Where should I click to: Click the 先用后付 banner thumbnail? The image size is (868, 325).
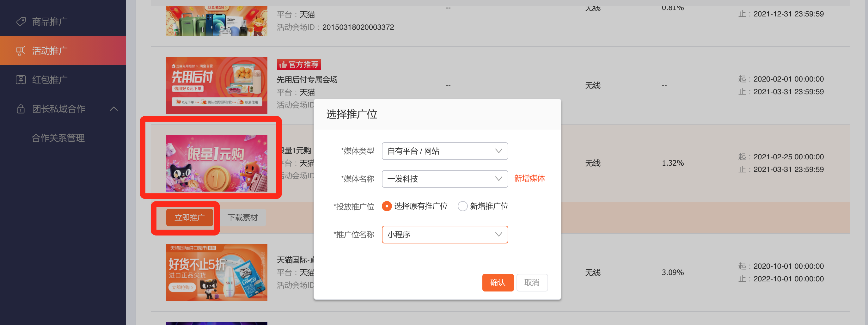[x=217, y=85]
